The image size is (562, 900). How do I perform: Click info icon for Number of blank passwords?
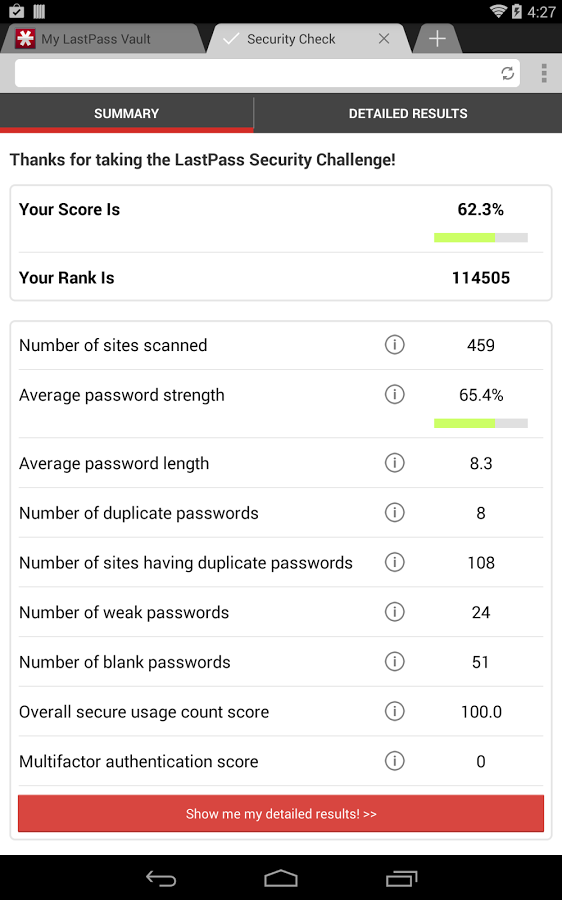394,662
